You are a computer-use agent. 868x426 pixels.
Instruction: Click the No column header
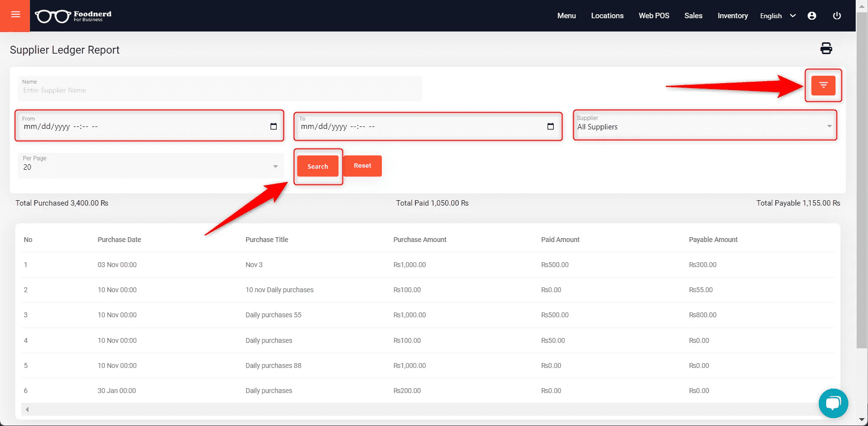(28, 240)
